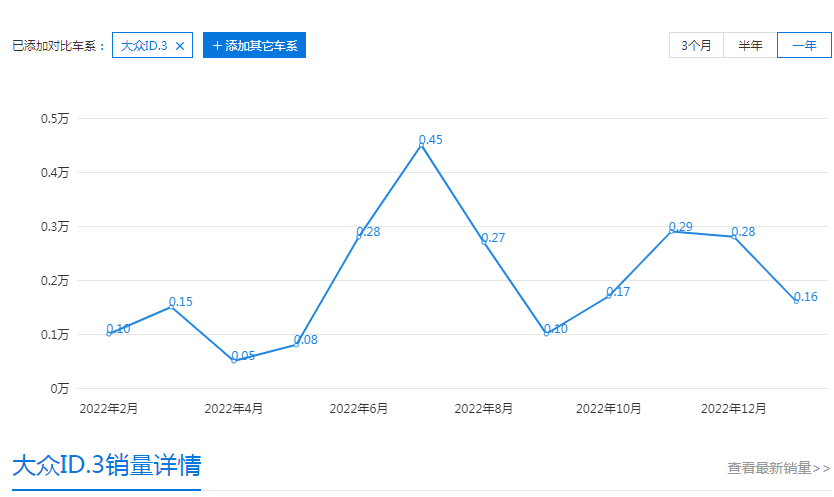
Task: Click the 0.05 lowest data point
Action: [x=233, y=361]
